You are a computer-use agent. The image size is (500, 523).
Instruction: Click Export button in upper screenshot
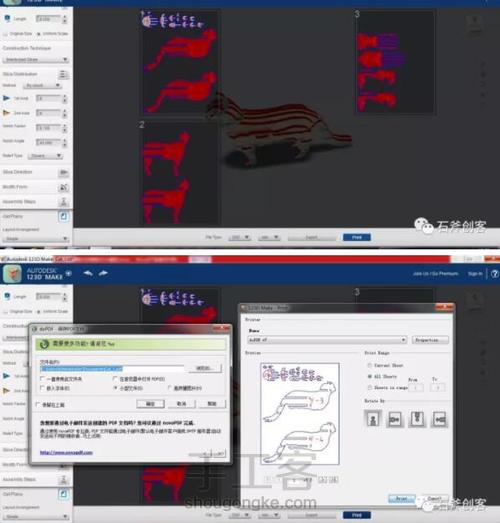point(312,237)
